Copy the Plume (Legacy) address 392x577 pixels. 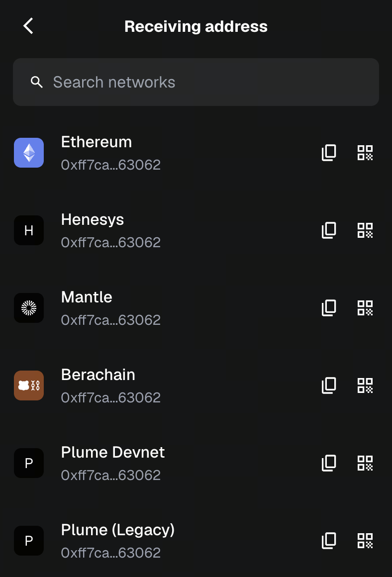click(x=329, y=541)
